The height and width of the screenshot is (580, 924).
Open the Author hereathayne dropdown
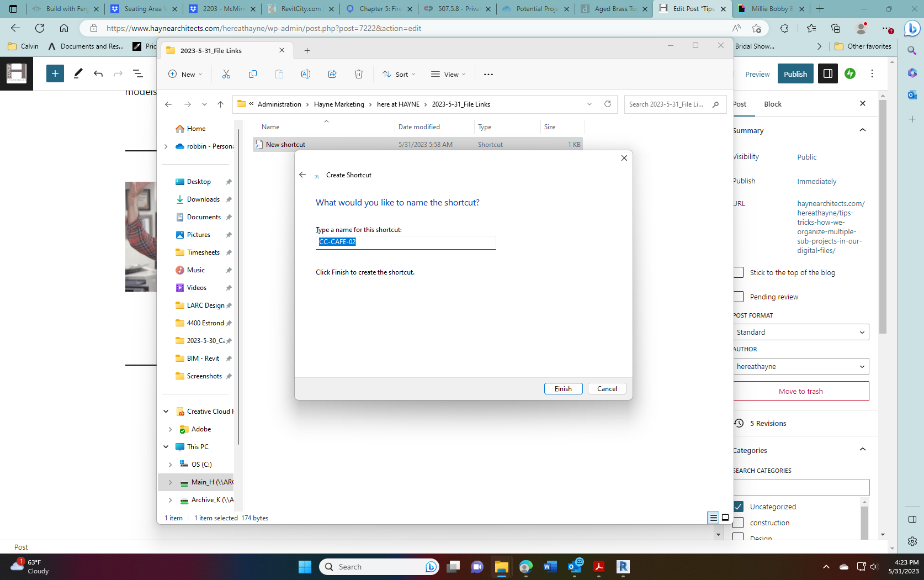801,366
